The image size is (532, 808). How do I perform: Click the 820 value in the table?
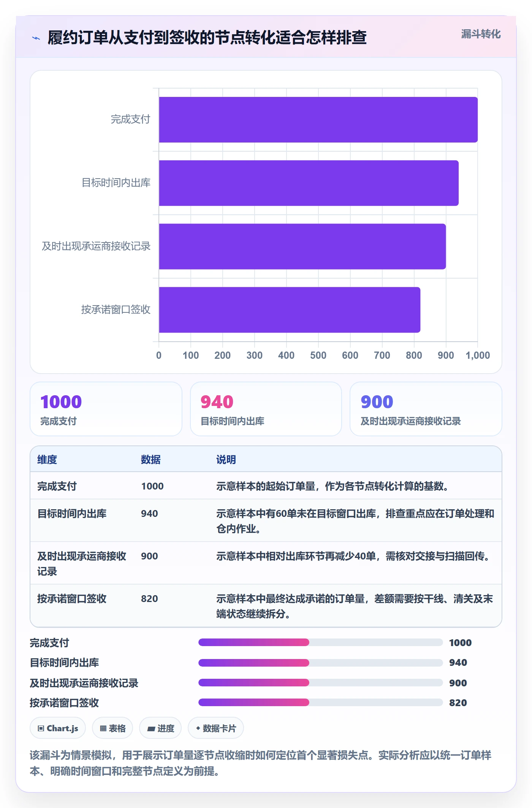pos(149,599)
